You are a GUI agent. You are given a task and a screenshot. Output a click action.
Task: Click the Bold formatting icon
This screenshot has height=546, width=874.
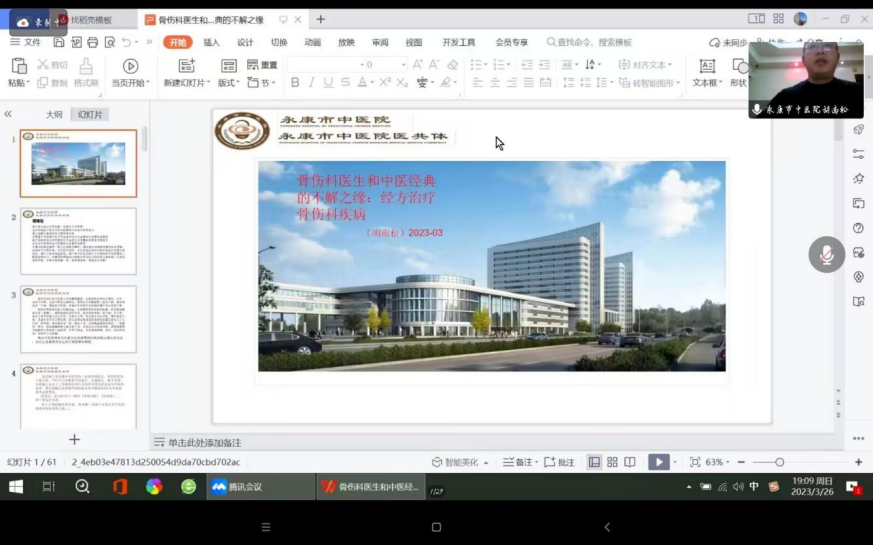click(295, 83)
